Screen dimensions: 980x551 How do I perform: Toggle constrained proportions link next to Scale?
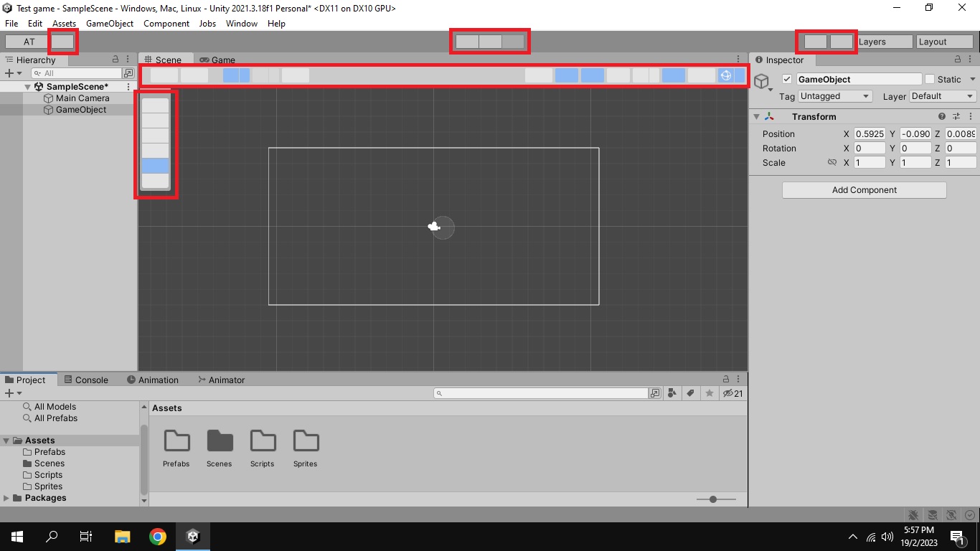(x=832, y=162)
